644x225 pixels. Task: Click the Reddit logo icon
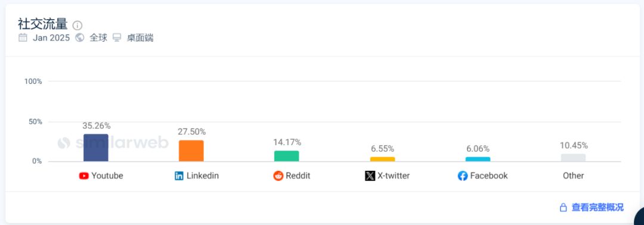tap(278, 176)
